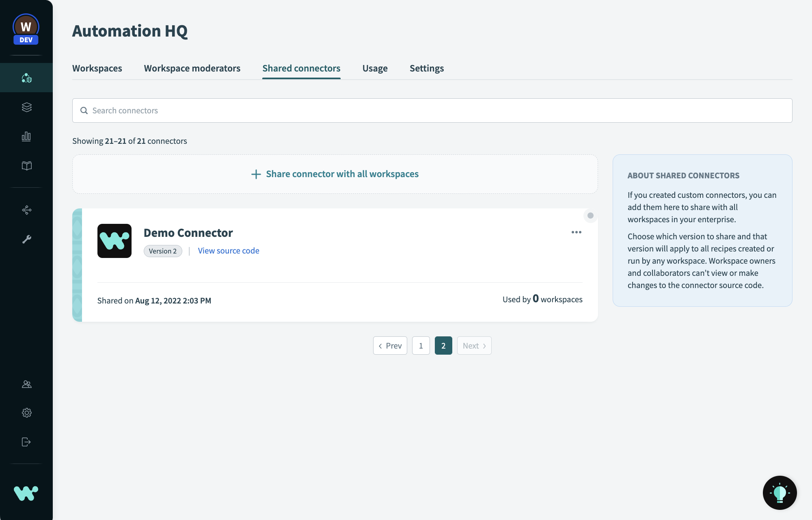Click the sign out door icon
812x520 pixels.
click(x=26, y=442)
